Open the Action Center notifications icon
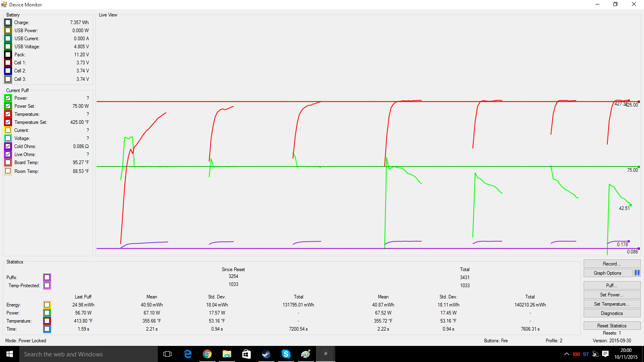Screen dimensions: 644x362 (605, 354)
